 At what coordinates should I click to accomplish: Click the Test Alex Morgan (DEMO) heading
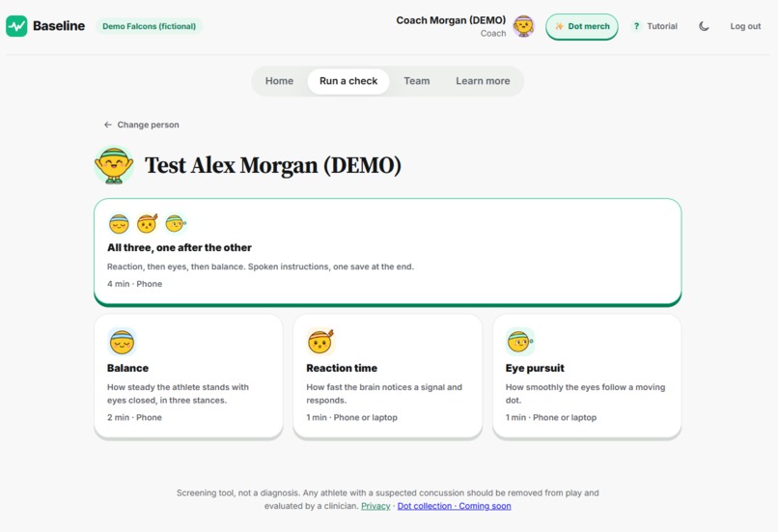(x=273, y=165)
